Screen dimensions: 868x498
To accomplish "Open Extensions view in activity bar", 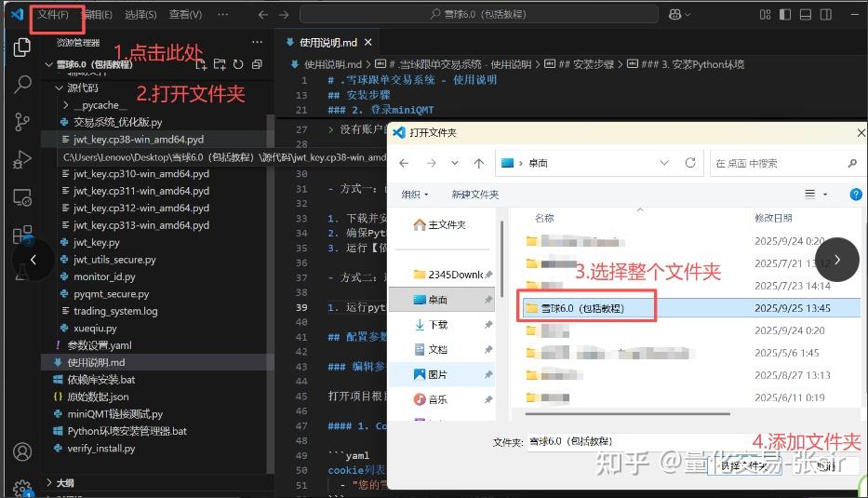I will [22, 235].
